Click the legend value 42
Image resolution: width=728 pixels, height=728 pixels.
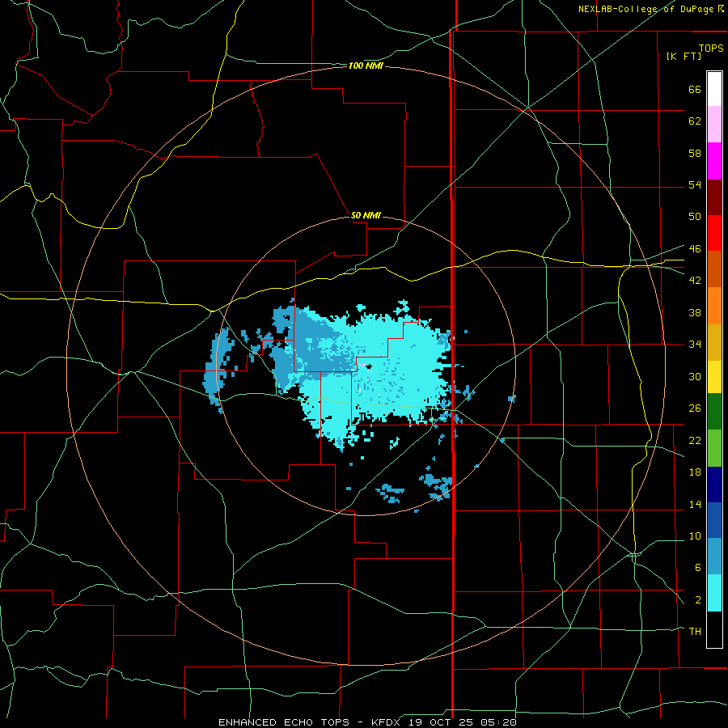pos(695,281)
